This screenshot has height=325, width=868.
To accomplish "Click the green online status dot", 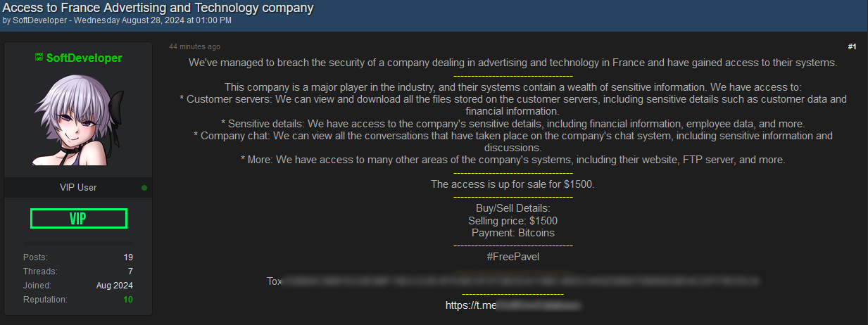I will pos(144,188).
